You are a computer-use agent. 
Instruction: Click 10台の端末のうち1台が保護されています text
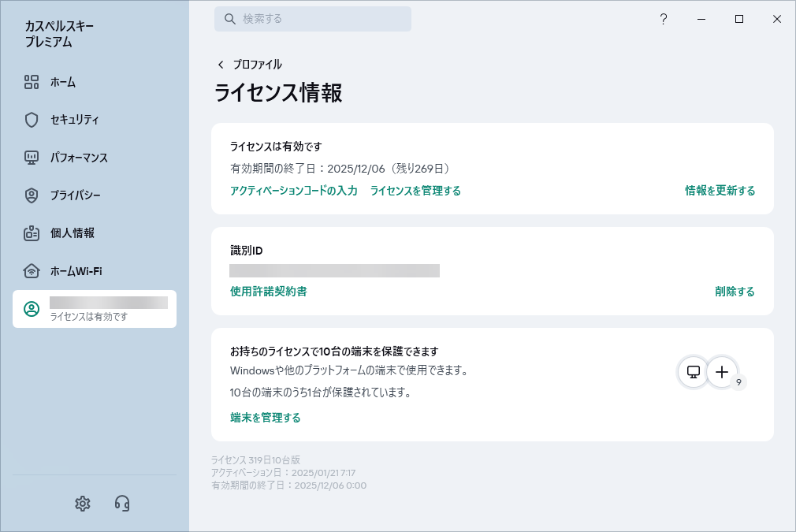(x=320, y=392)
